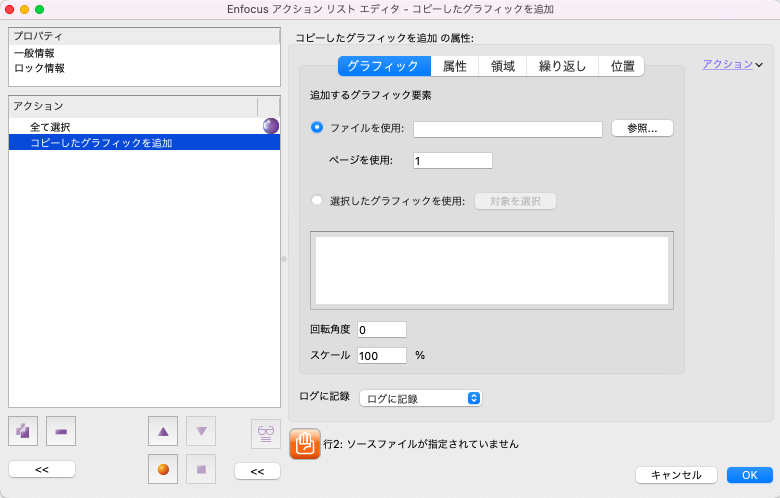Click the 対象を選択 button
The width and height of the screenshot is (780, 498).
click(515, 201)
